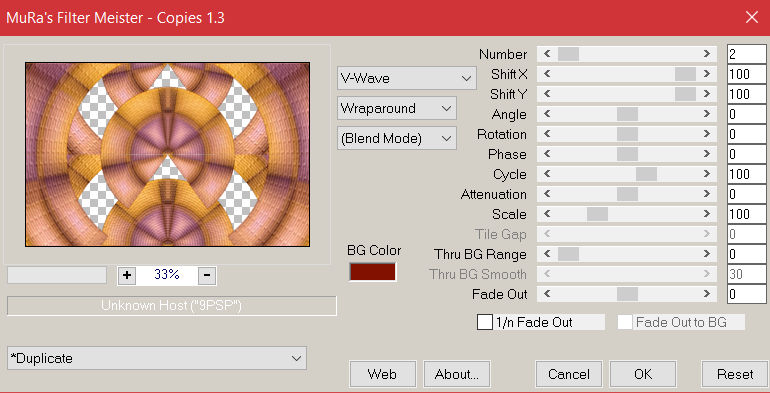This screenshot has width=770, height=393.
Task: Click the Cycle slider left arrow
Action: click(547, 174)
